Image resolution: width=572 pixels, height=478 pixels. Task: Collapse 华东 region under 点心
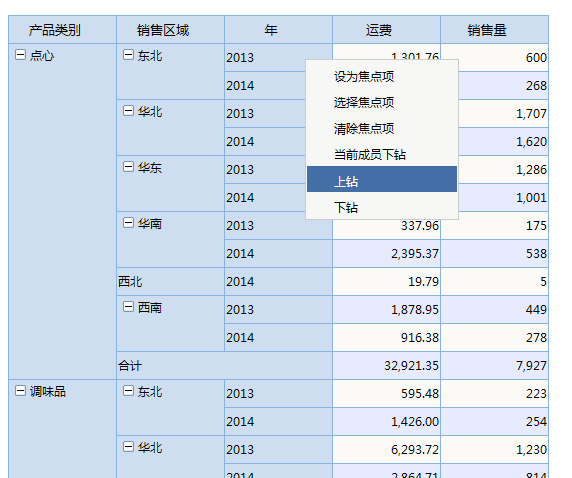128,167
